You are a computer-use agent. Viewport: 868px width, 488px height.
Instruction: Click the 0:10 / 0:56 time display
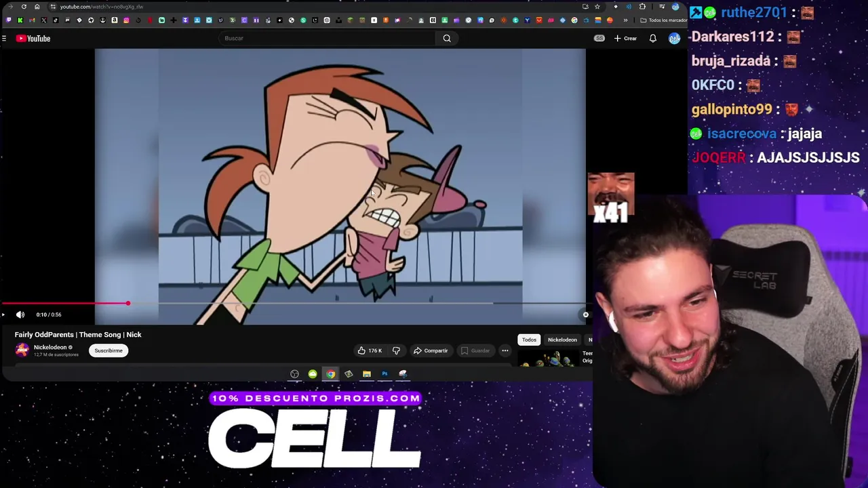pos(49,314)
